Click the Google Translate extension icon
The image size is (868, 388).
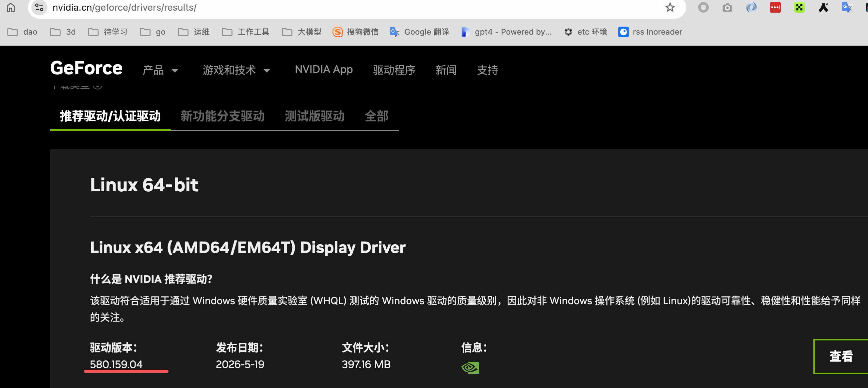pyautogui.click(x=847, y=7)
